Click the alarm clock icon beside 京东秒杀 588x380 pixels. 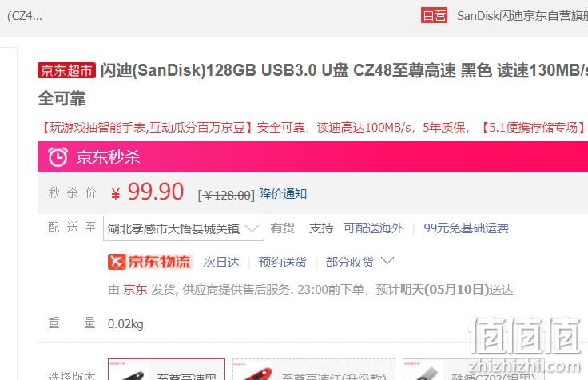(x=58, y=156)
